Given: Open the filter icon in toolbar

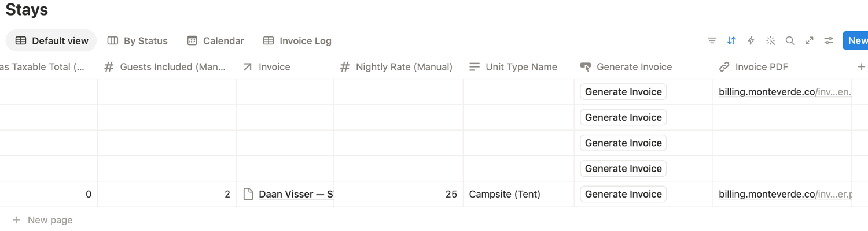Looking at the screenshot, I should tap(712, 41).
